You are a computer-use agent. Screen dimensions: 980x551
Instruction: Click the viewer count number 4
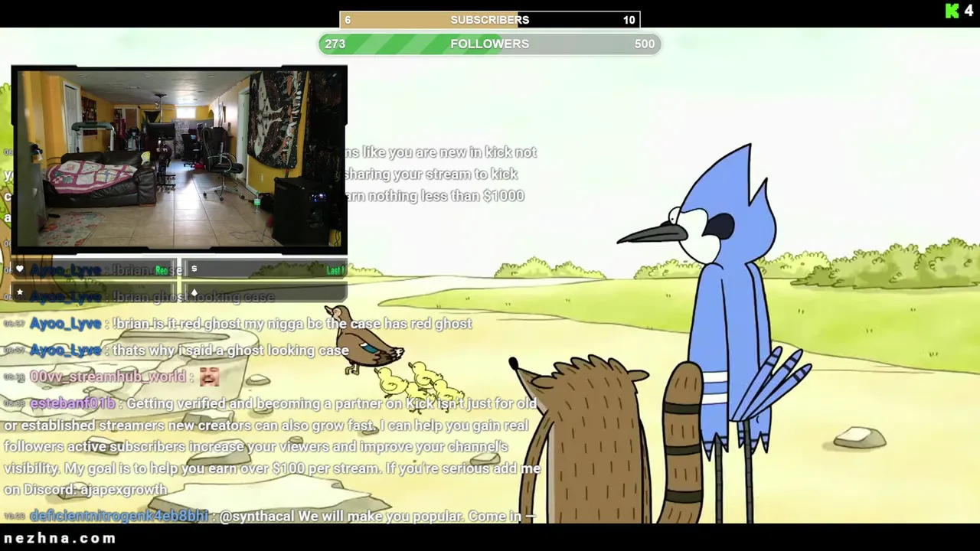point(969,11)
